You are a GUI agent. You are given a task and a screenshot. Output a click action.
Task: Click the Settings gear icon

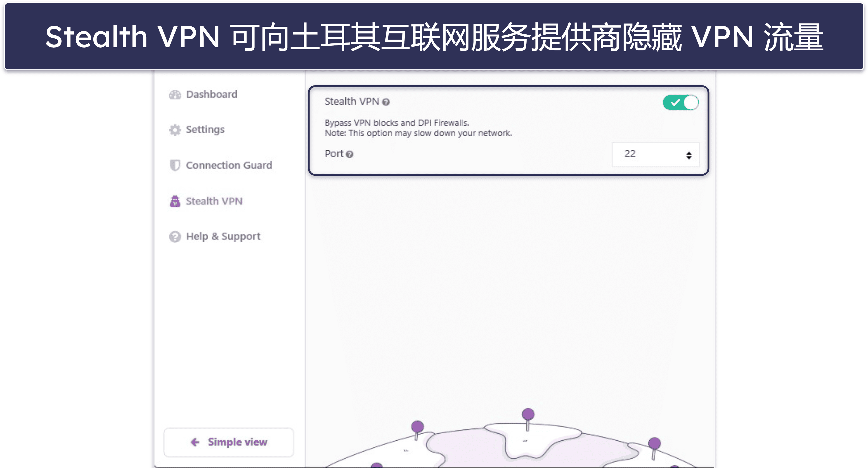coord(175,130)
